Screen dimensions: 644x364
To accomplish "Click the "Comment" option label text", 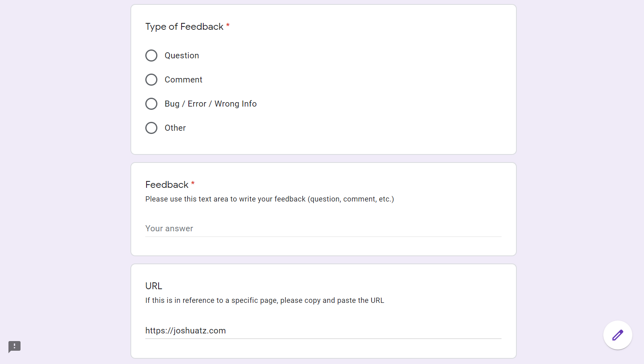I will 183,80.
